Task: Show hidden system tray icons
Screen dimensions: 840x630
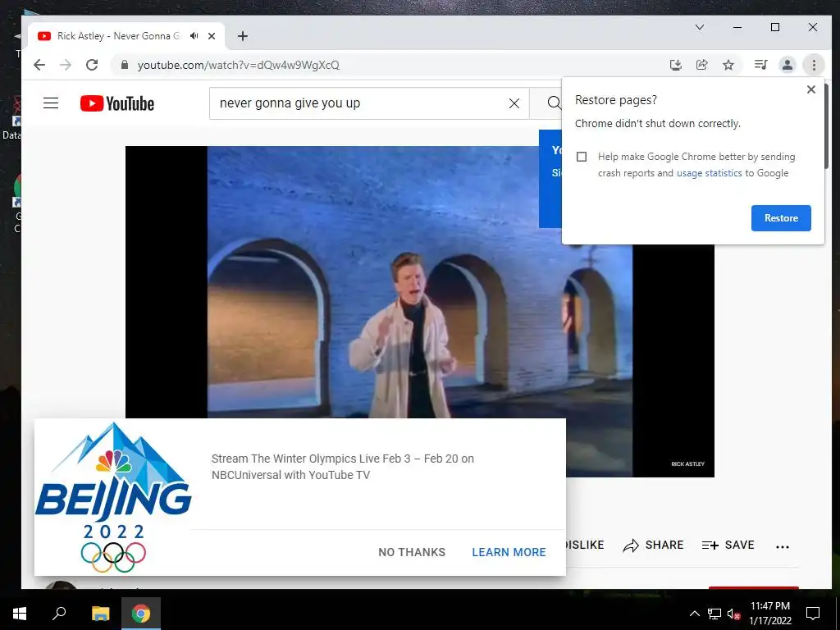Action: pyautogui.click(x=694, y=614)
